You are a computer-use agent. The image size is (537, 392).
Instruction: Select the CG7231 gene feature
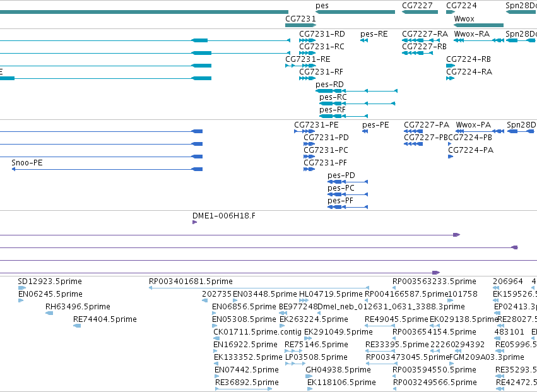point(301,25)
